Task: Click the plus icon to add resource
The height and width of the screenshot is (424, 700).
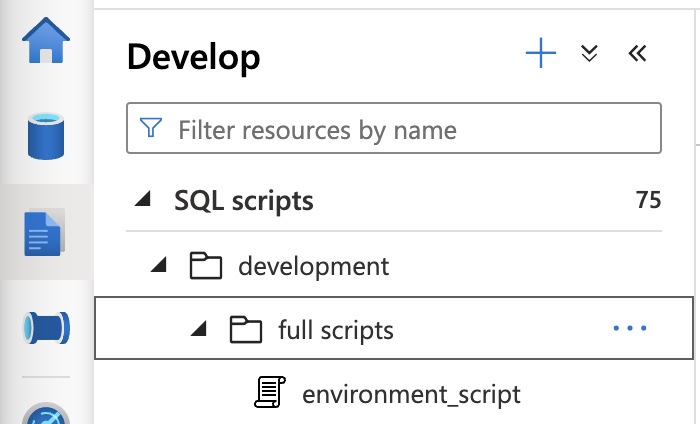Action: 540,55
